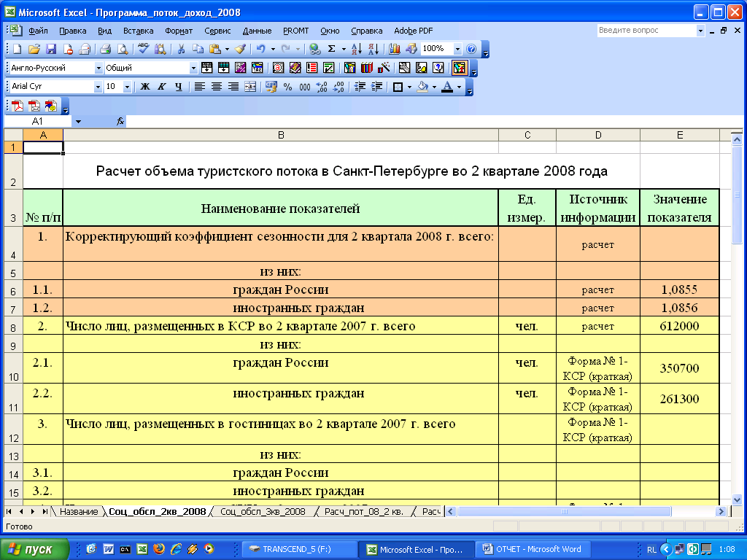Open the Общий topic dropdown

(x=193, y=68)
